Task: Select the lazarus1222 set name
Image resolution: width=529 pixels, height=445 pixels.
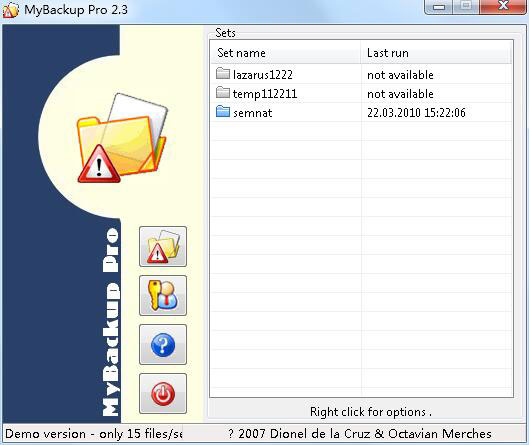Action: point(262,75)
